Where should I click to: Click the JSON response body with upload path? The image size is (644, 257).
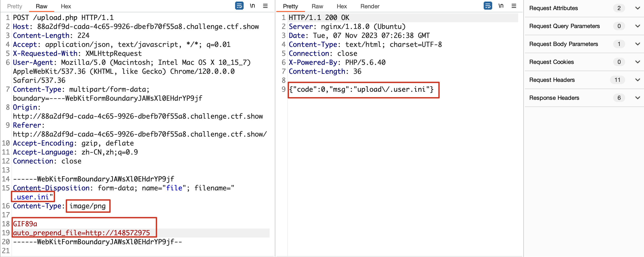[x=361, y=89]
